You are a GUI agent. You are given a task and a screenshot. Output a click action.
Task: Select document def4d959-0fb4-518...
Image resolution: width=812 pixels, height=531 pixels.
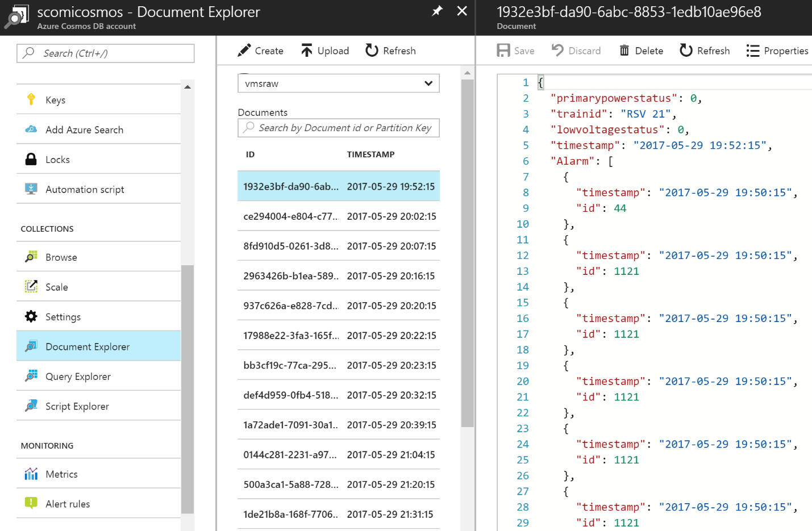click(x=339, y=395)
